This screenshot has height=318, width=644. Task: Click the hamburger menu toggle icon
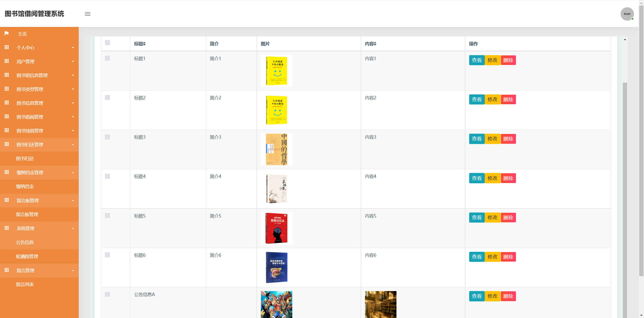(88, 14)
